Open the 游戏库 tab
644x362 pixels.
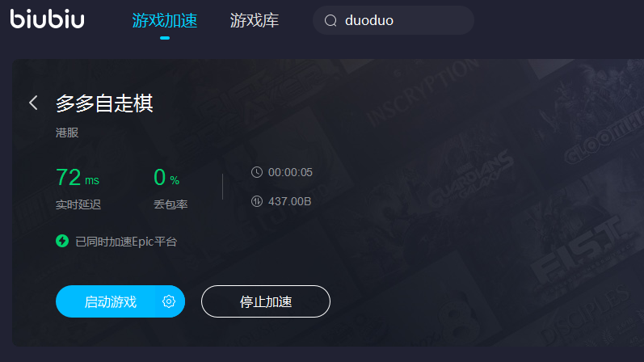click(255, 20)
